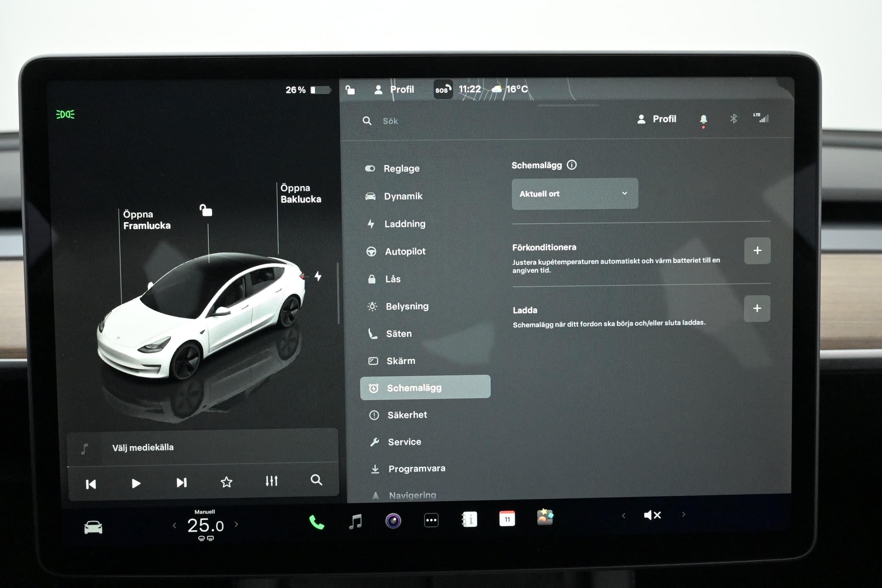
Task: Tap the LTE signal strength icon
Action: tap(761, 118)
